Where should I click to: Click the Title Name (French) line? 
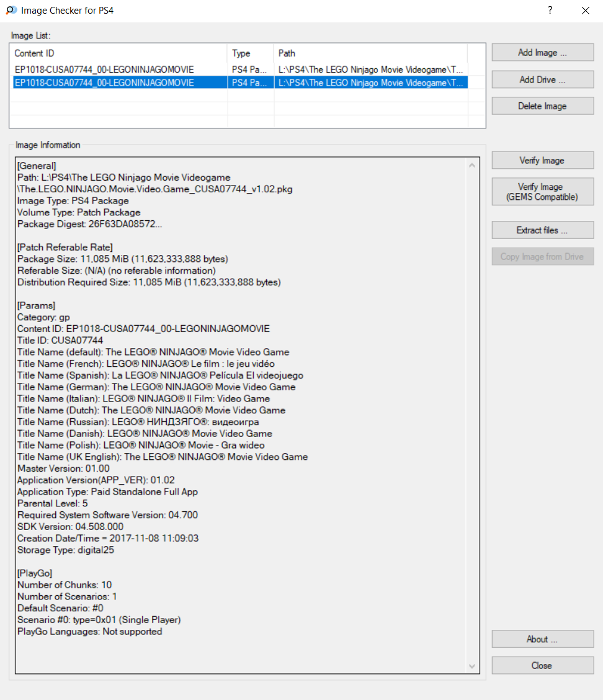(x=146, y=364)
